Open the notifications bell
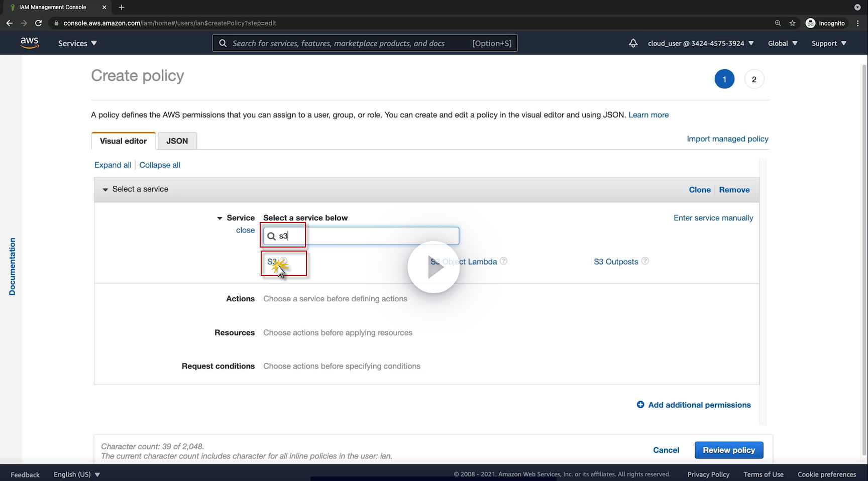868x481 pixels. pyautogui.click(x=633, y=43)
